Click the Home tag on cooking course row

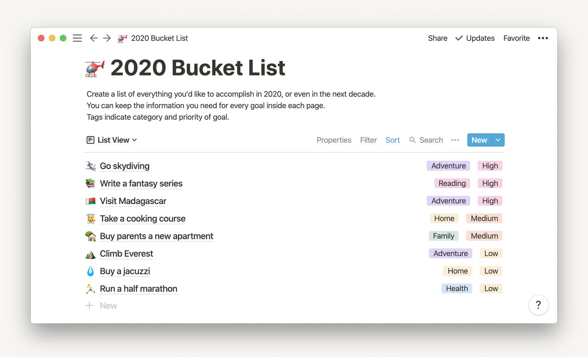click(x=444, y=218)
